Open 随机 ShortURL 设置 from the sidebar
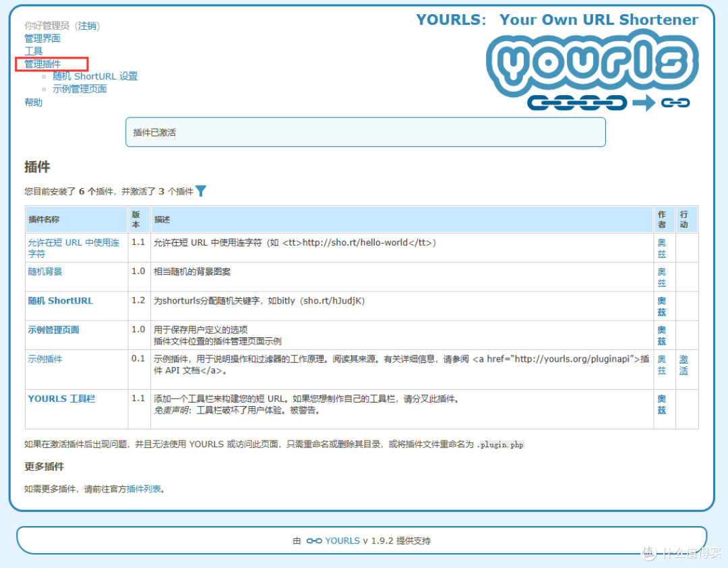728x568 pixels. click(x=94, y=76)
